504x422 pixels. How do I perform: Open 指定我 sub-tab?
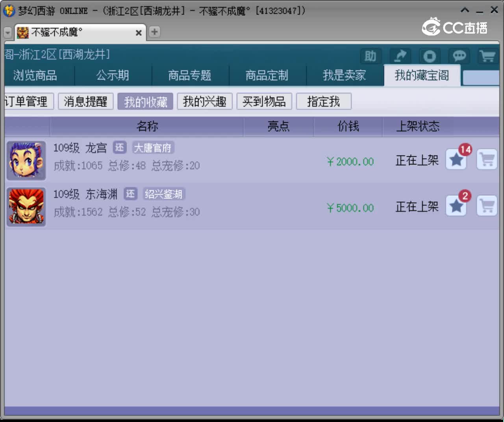(324, 102)
